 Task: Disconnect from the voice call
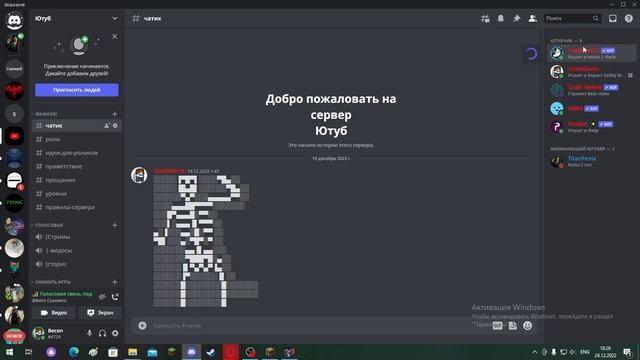point(115,297)
